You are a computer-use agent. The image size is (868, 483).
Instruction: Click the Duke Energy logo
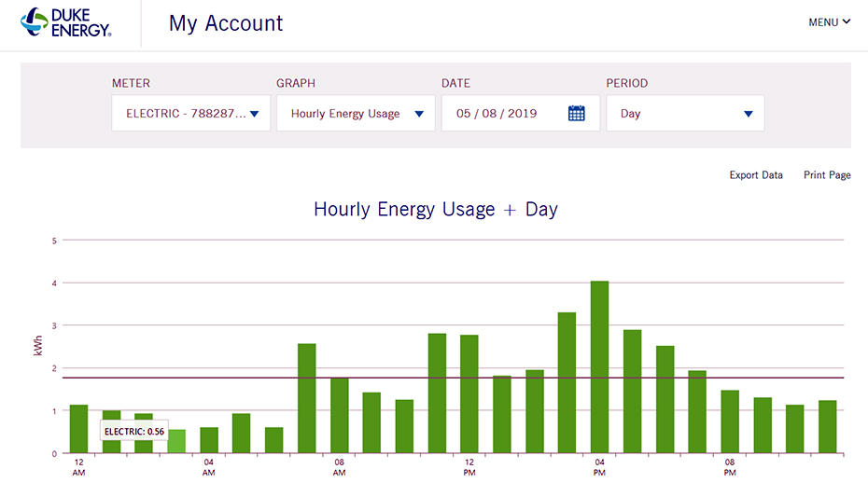coord(66,22)
